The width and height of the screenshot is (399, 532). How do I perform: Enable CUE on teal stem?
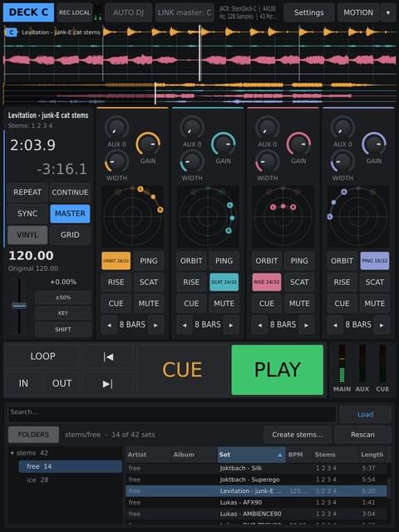tap(191, 303)
